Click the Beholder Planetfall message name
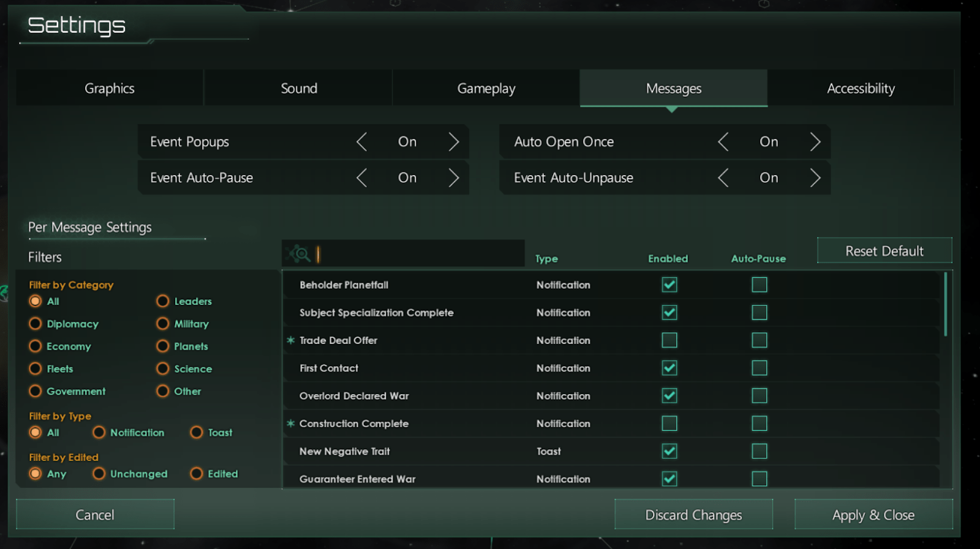The height and width of the screenshot is (549, 980). click(x=344, y=285)
